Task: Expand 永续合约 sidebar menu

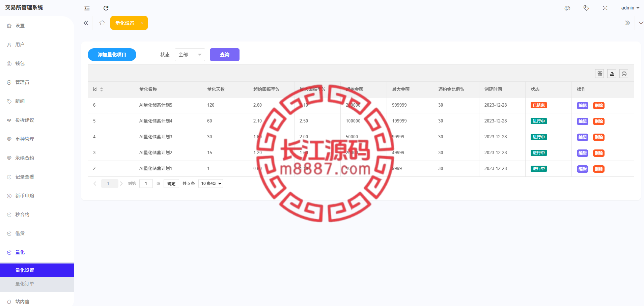Action: coord(37,158)
